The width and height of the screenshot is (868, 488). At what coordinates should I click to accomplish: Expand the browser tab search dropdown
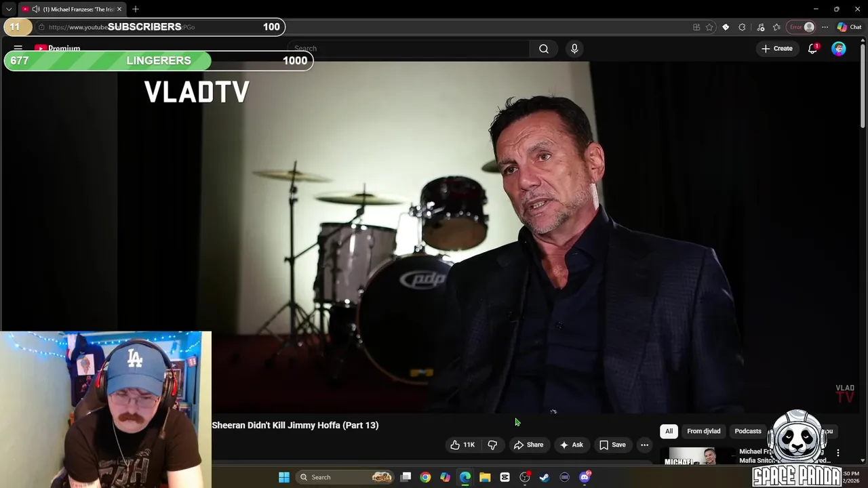click(9, 9)
